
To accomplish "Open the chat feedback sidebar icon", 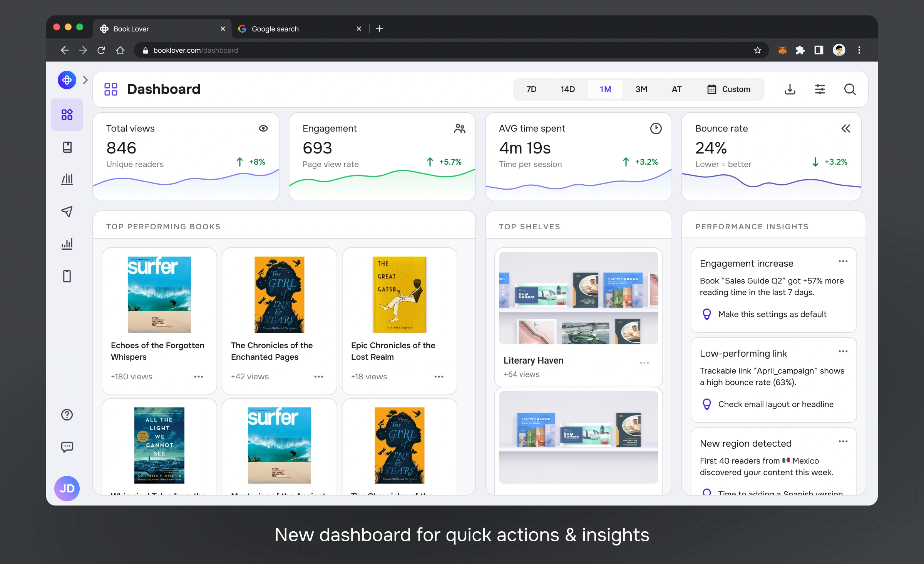I will [x=67, y=447].
